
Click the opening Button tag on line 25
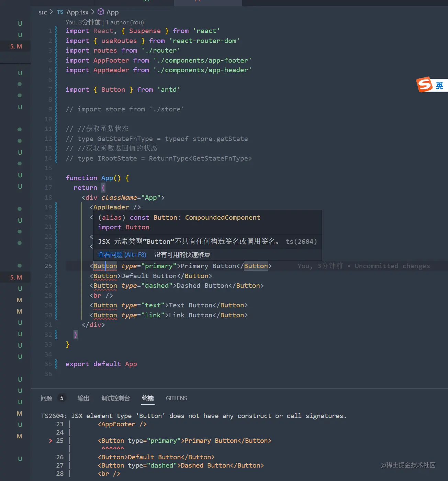(105, 266)
